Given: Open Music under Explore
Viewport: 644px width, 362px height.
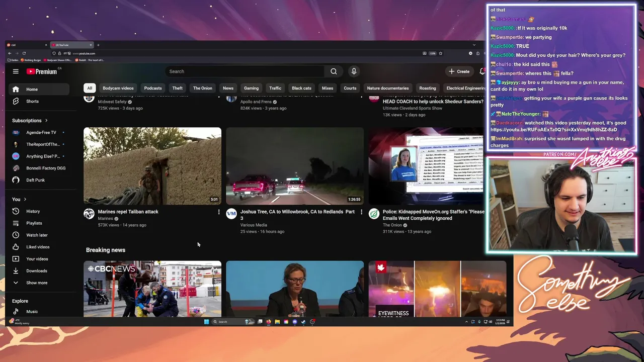Looking at the screenshot, I should [39, 311].
